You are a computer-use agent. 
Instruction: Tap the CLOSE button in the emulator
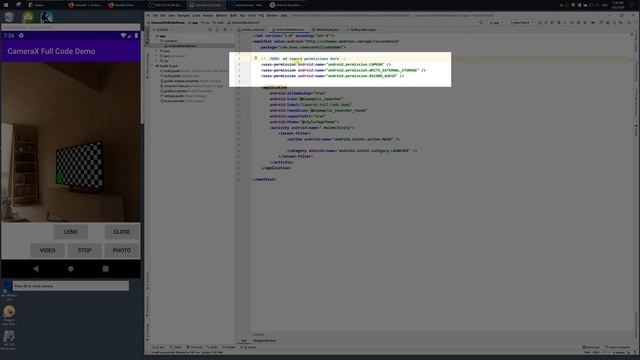[x=122, y=232]
